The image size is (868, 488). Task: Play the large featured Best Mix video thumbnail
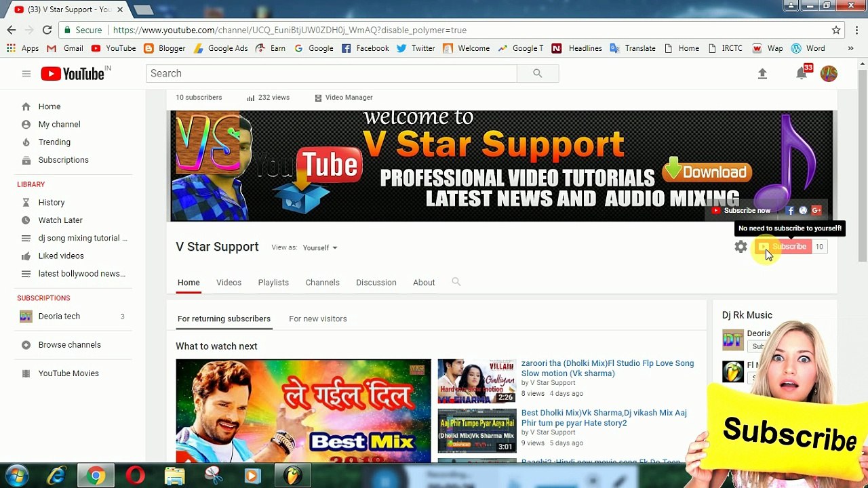pyautogui.click(x=303, y=411)
